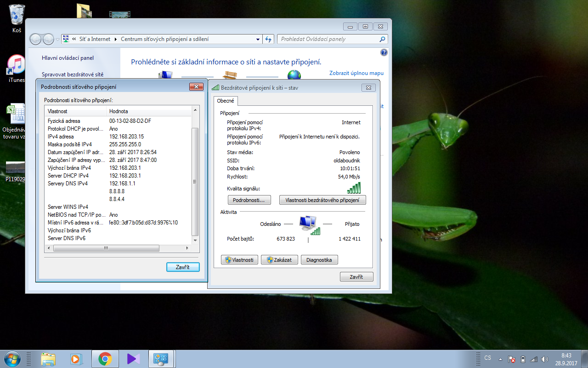Select the Server DHCP IPv4 row label
Viewport: 588px width, 368px height.
(x=68, y=176)
